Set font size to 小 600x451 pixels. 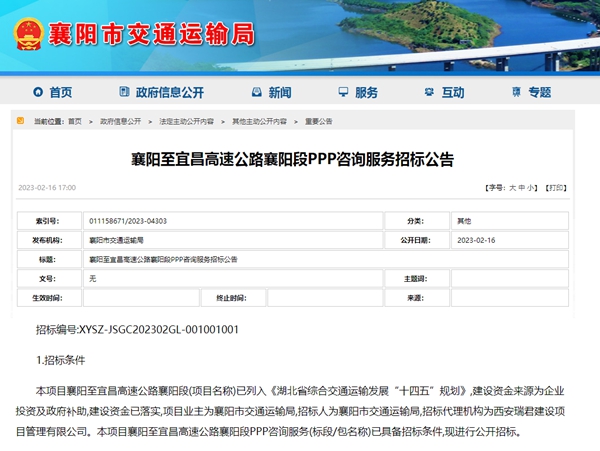click(x=531, y=188)
